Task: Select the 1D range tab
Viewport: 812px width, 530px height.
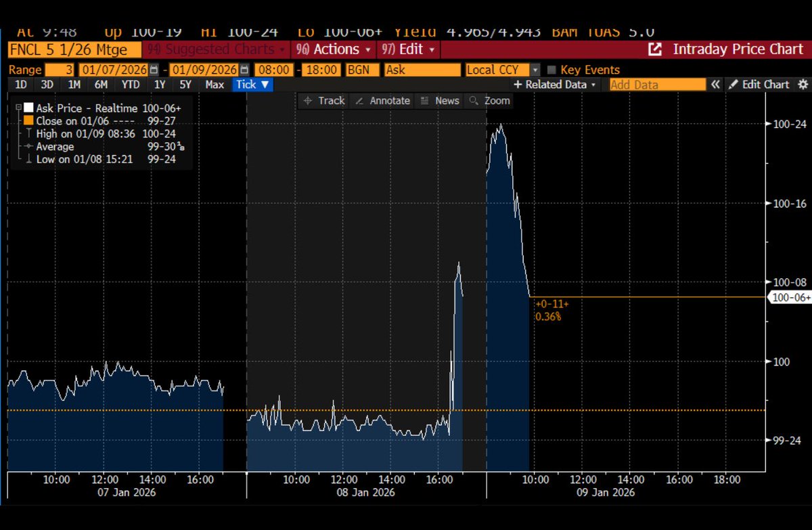Action: pos(21,85)
